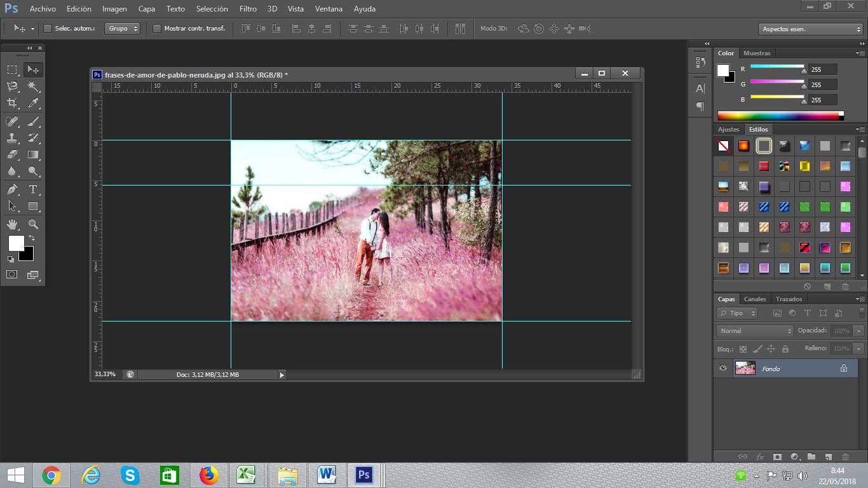868x488 pixels.
Task: Switch to the Ajustes tab
Action: pos(729,130)
